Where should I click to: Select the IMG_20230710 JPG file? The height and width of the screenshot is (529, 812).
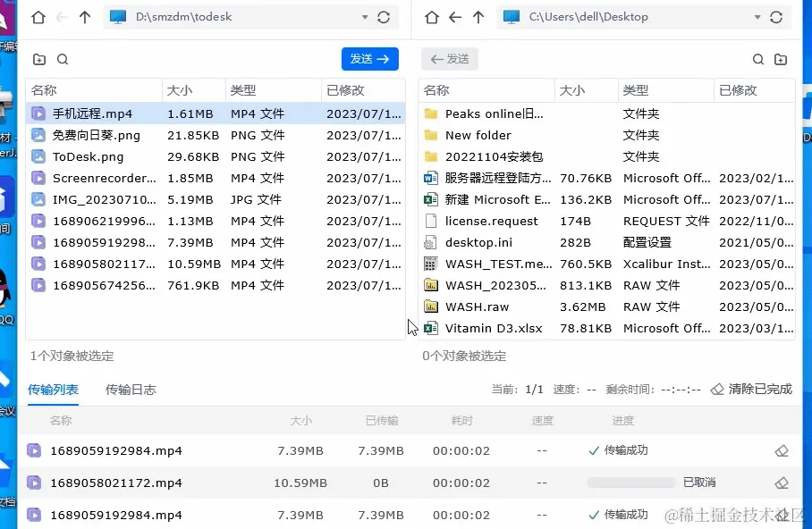click(216, 199)
